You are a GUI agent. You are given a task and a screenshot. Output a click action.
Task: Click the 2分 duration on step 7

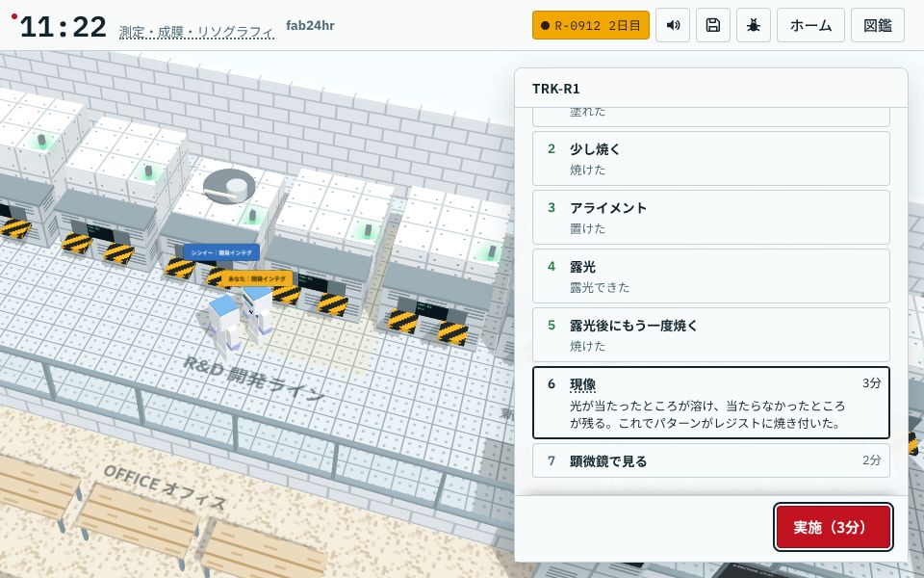(x=872, y=460)
